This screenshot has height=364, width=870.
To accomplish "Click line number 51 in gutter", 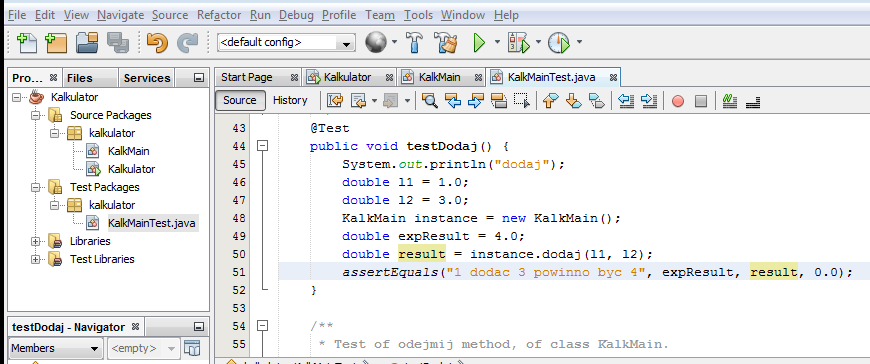I will pos(239,272).
